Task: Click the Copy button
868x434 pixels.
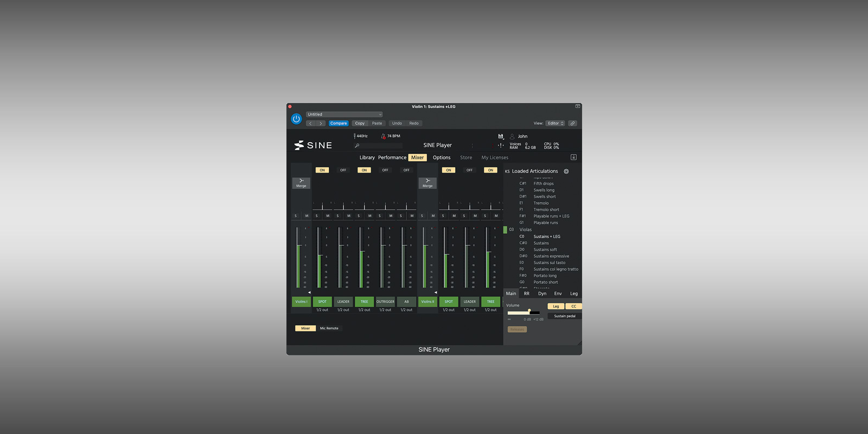Action: 360,123
